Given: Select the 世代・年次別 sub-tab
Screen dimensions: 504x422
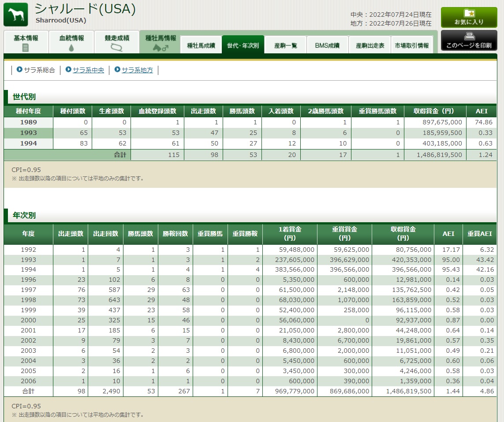Looking at the screenshot, I should point(243,45).
